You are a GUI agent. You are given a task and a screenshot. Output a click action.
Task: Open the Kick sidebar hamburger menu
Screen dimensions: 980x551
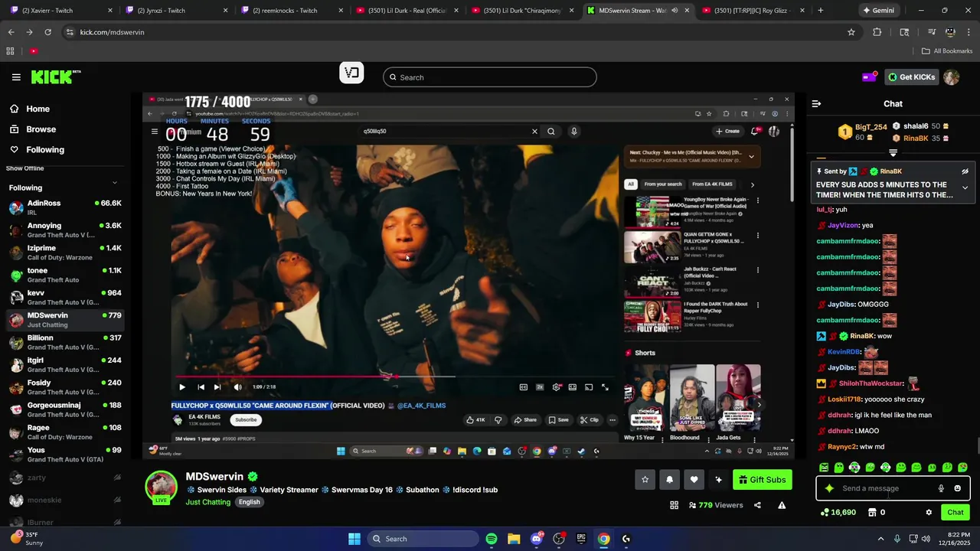(x=16, y=77)
